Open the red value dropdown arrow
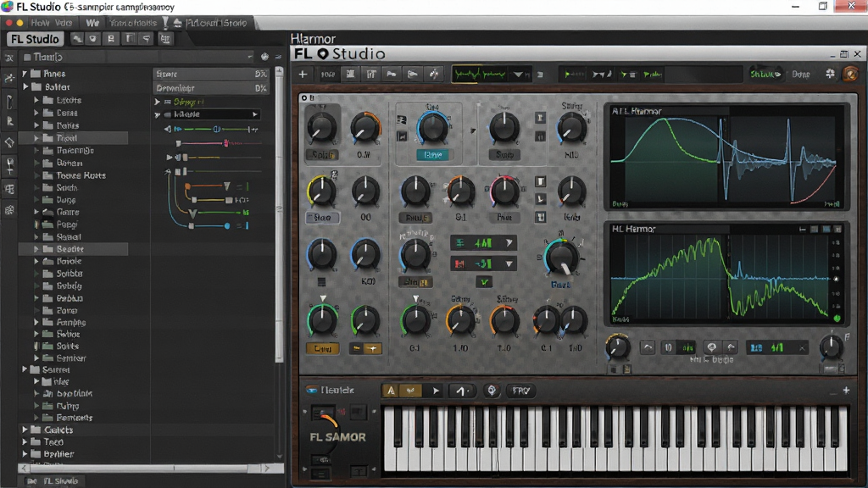 [509, 264]
